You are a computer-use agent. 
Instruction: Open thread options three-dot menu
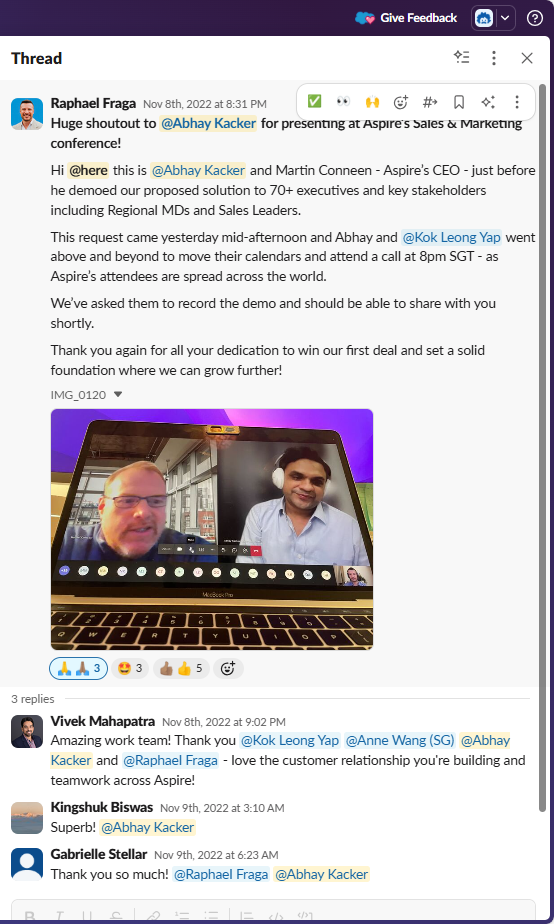click(494, 57)
